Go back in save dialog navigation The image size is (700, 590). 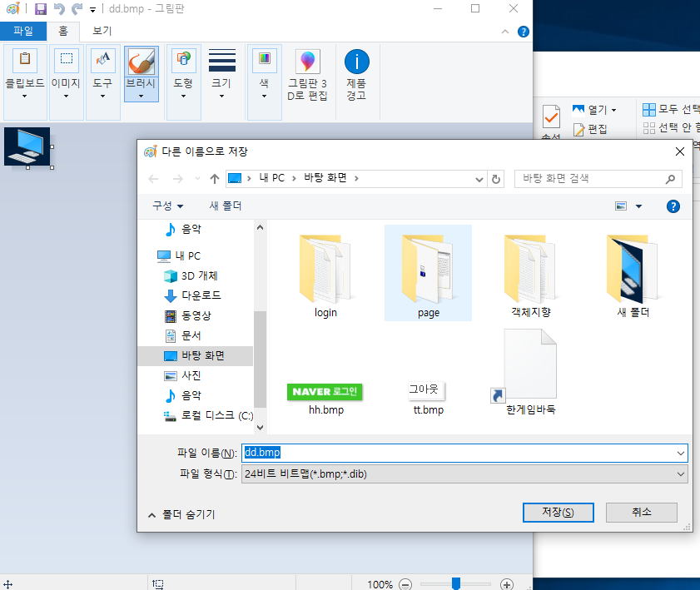(153, 179)
